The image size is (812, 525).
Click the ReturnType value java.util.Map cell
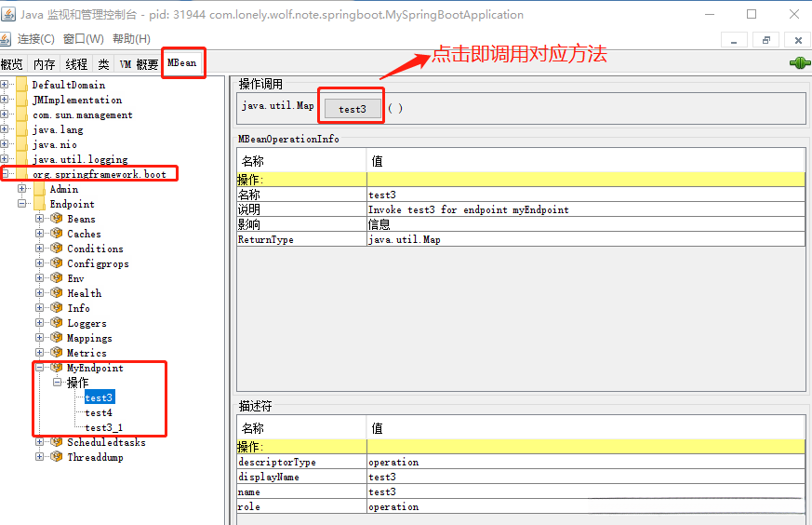click(x=586, y=239)
